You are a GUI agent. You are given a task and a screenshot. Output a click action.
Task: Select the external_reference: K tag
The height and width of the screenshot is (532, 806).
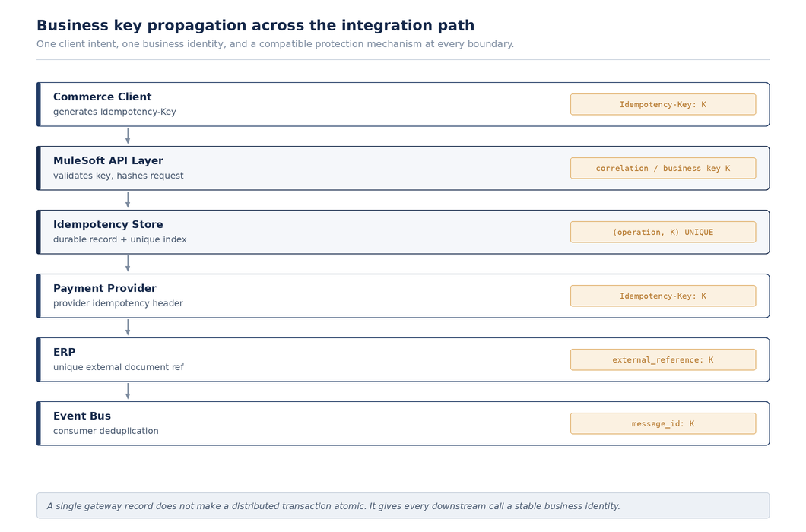(663, 359)
